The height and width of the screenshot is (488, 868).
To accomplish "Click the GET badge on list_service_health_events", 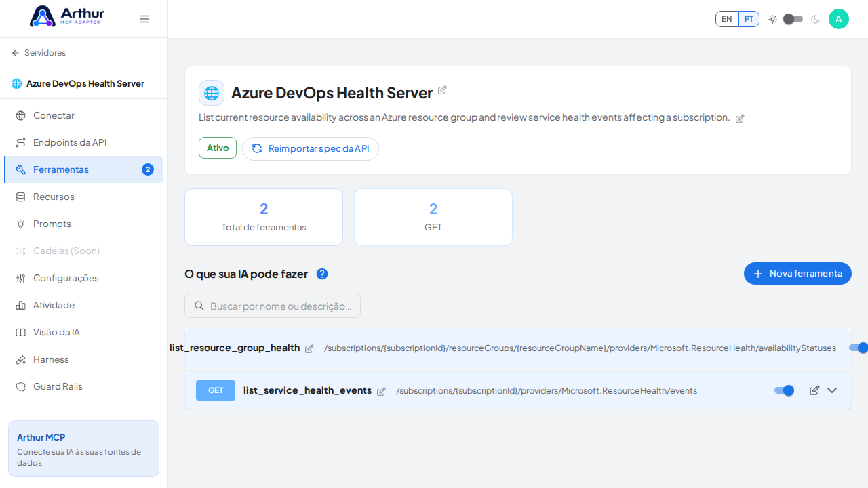I will click(x=216, y=390).
